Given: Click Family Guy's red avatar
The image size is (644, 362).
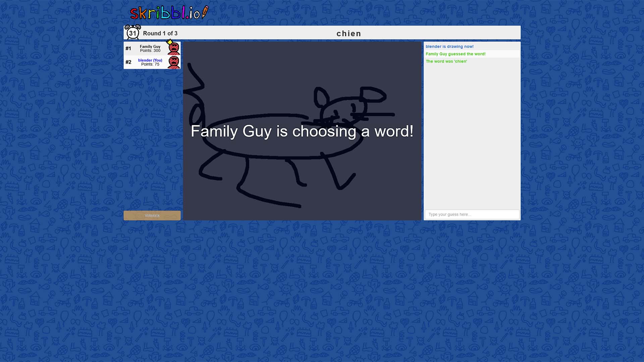Looking at the screenshot, I should pos(174,49).
